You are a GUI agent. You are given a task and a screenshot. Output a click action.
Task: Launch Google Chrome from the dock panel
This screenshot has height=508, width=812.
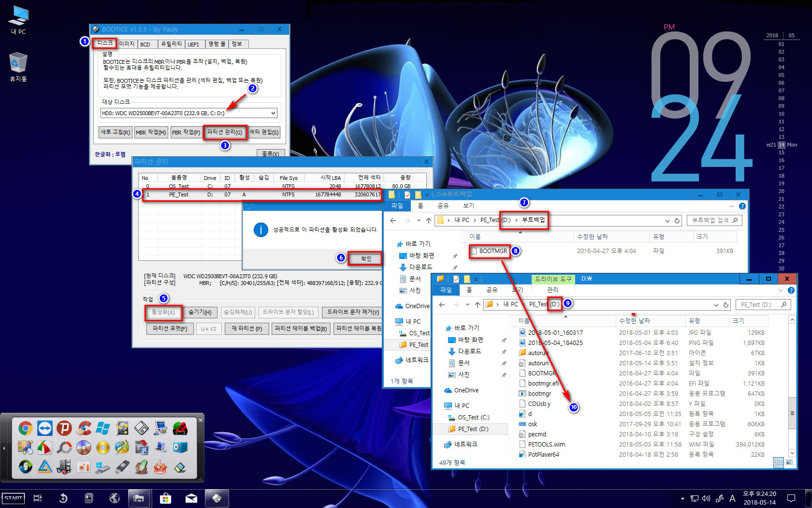(x=26, y=428)
